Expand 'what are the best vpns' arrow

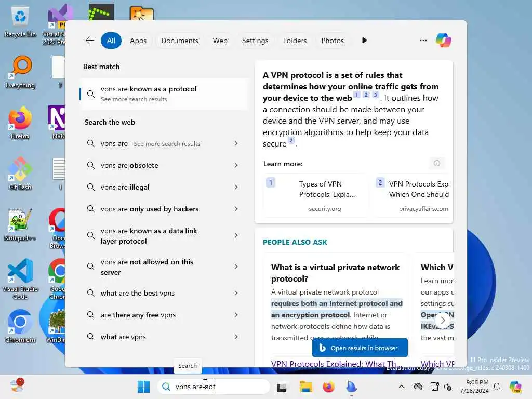[236, 293]
